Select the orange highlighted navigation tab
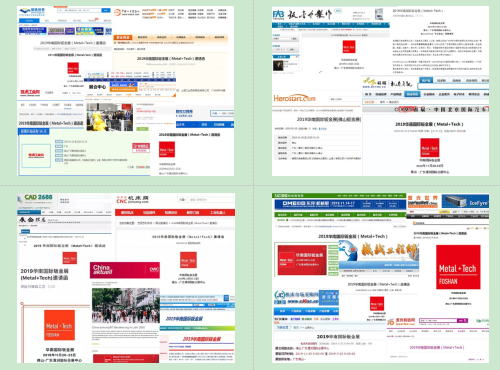This screenshot has height=370, width=500. (x=123, y=37)
